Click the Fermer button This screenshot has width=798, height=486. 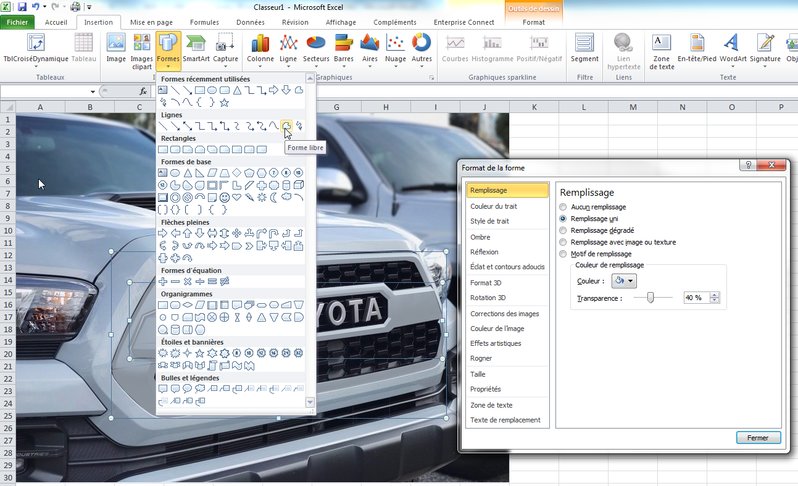tap(758, 438)
